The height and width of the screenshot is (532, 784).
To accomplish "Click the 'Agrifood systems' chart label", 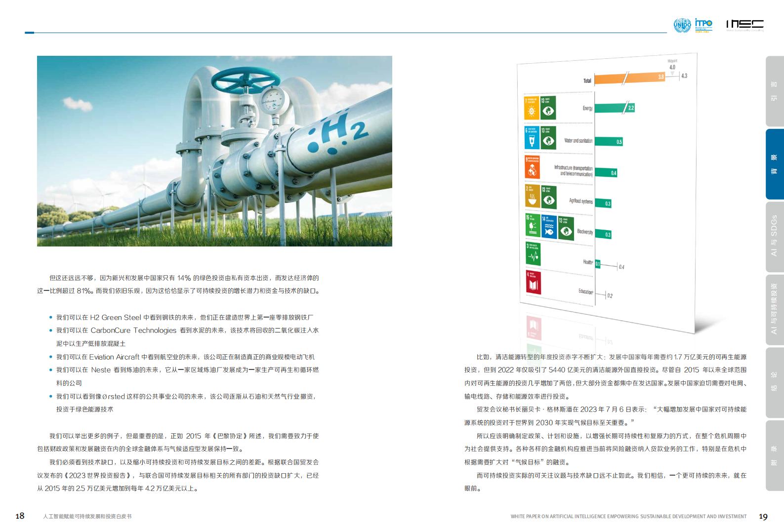I will (x=580, y=201).
